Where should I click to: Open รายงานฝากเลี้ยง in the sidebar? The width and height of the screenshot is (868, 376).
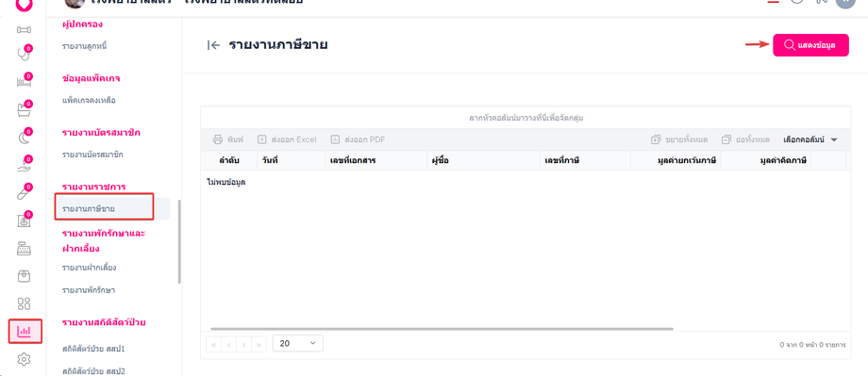[89, 268]
